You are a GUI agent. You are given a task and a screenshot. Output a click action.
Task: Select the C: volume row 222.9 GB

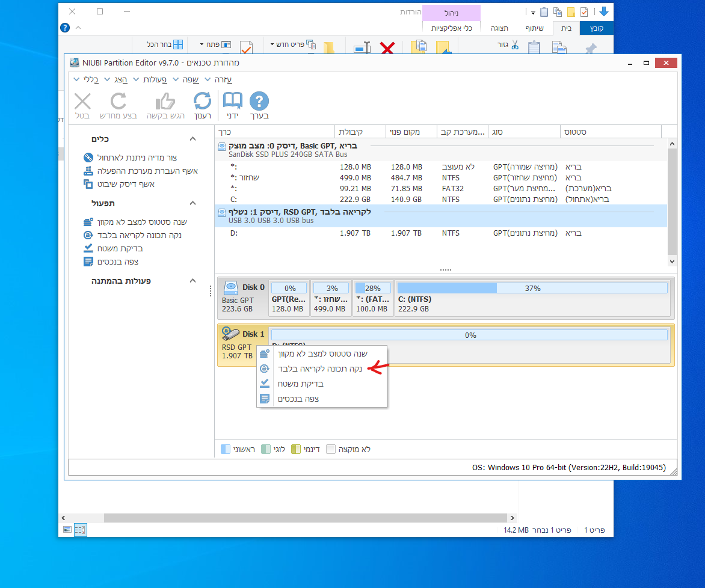(440, 199)
